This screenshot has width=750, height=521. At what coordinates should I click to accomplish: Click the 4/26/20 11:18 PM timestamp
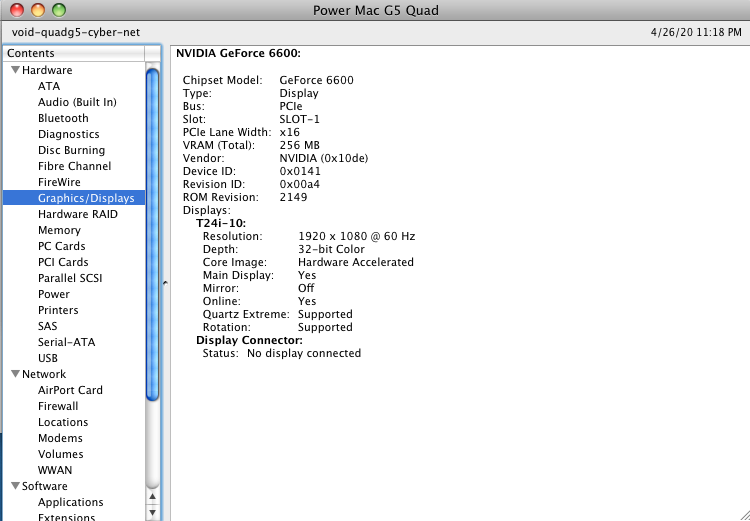tap(696, 33)
